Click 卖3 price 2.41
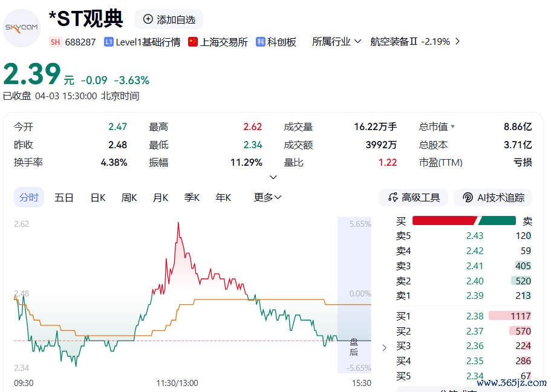The height and width of the screenshot is (392, 551). pyautogui.click(x=475, y=266)
